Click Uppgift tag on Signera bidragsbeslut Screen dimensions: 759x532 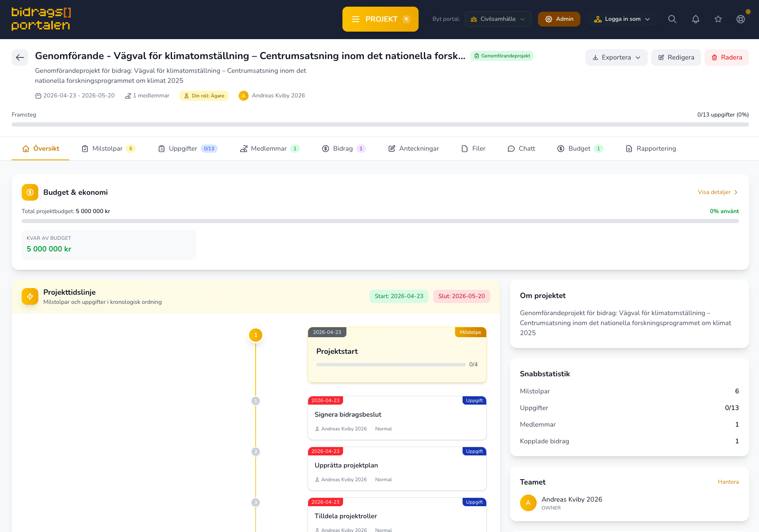(474, 400)
